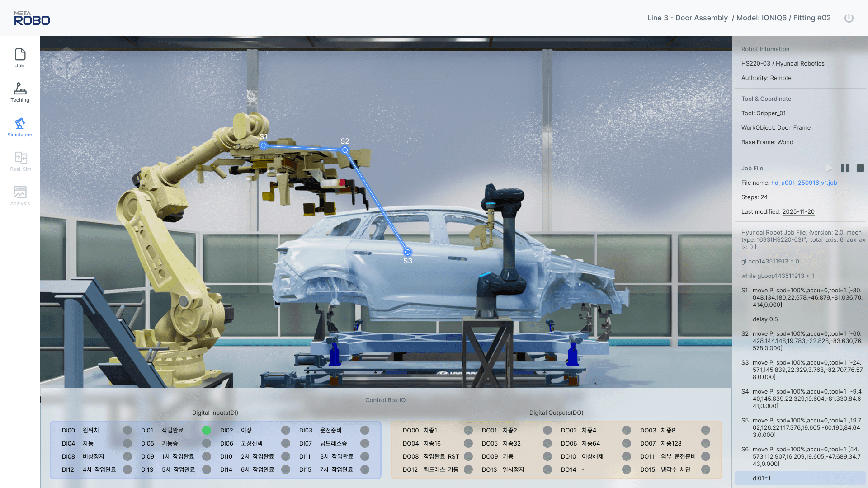868x488 pixels.
Task: Click the last modified date 2025-11-20
Action: click(x=798, y=211)
